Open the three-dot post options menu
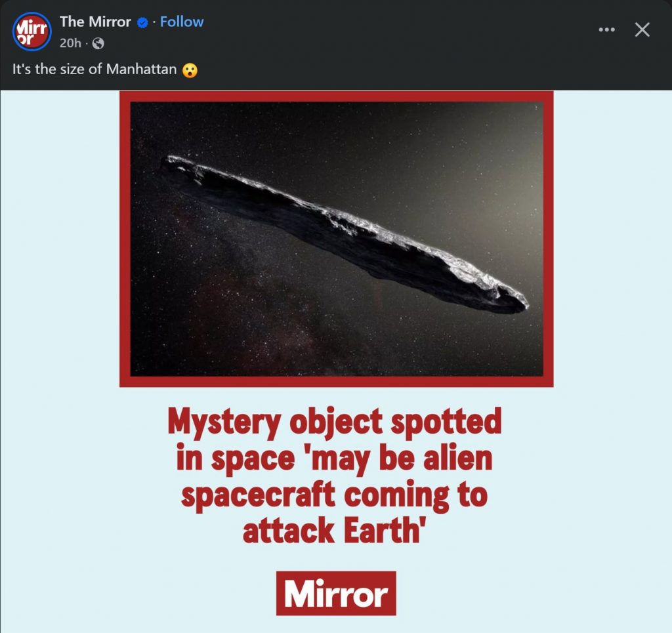Screen dimensions: 672x633 [x=608, y=30]
